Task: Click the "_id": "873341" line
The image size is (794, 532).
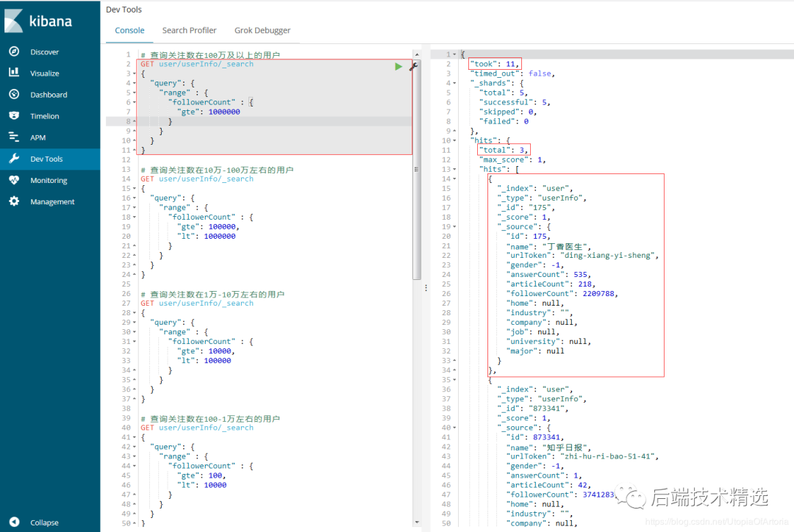Action: (533, 409)
